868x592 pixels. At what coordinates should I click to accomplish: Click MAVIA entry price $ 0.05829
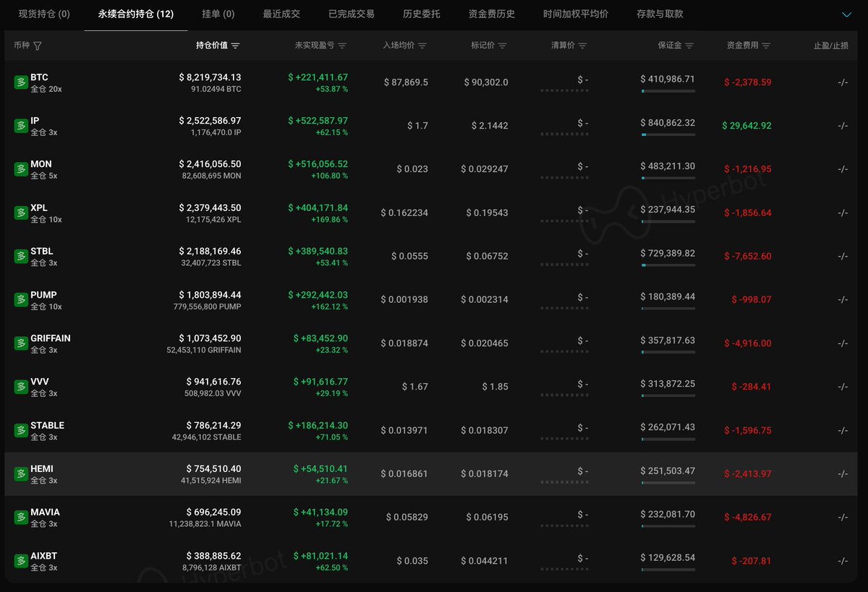pyautogui.click(x=407, y=518)
